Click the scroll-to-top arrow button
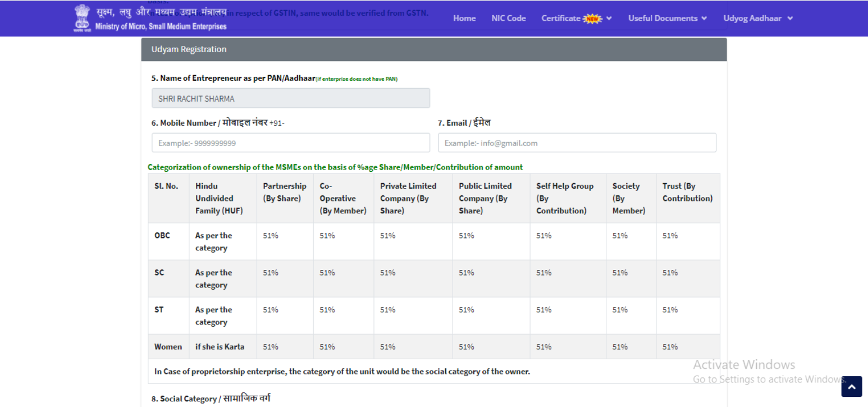Viewport: 868px width, 407px height. click(x=851, y=386)
